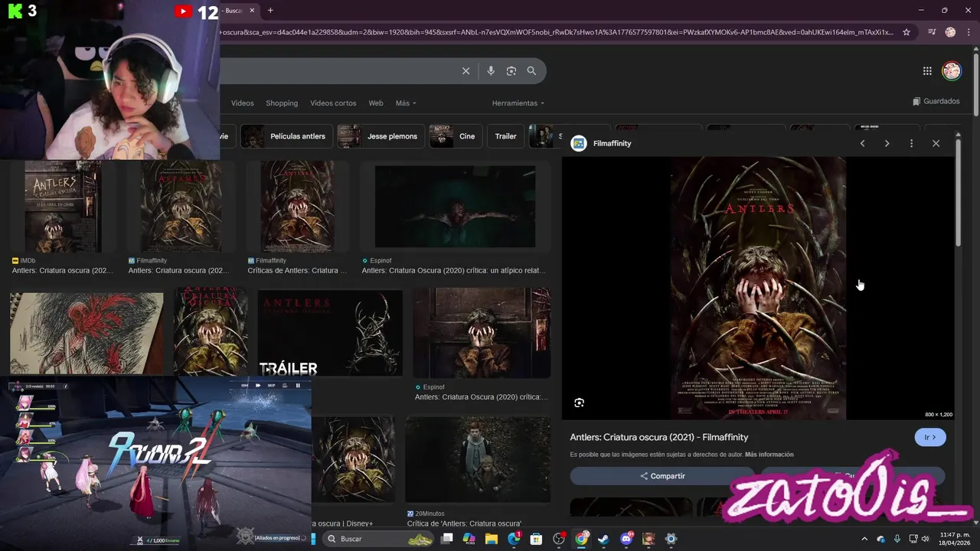This screenshot has height=551, width=980.
Task: Open more options in image preview panel
Action: click(911, 143)
